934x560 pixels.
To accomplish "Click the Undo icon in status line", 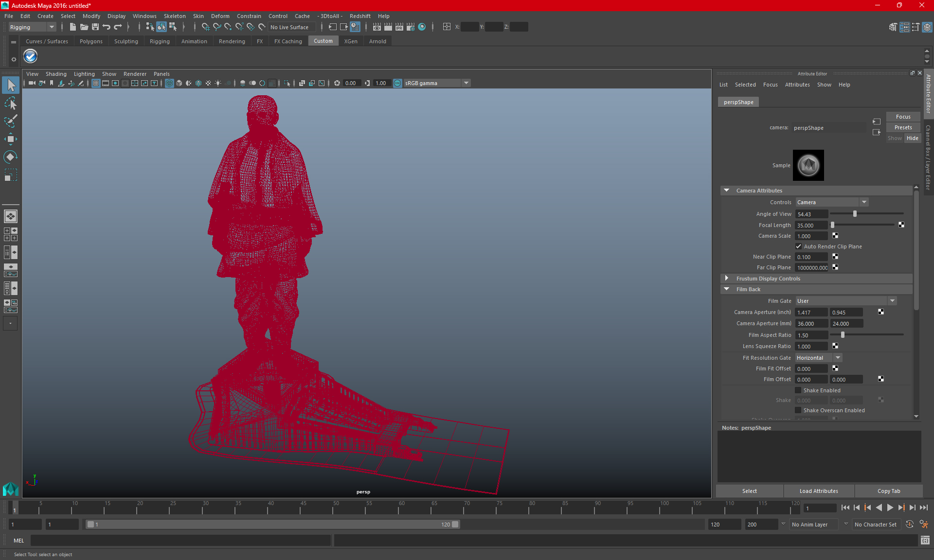I will tap(107, 27).
